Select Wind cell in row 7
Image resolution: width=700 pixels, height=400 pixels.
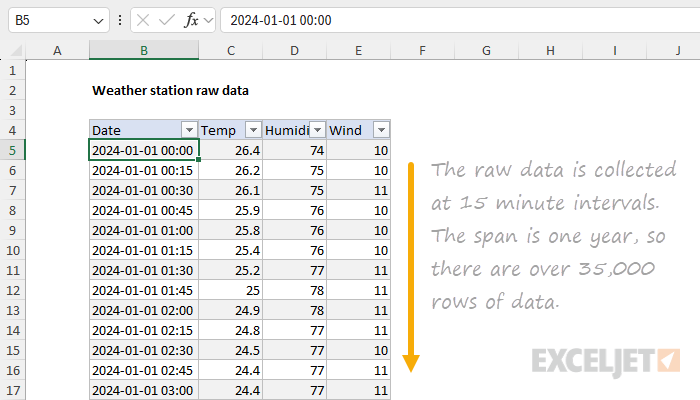(x=358, y=190)
